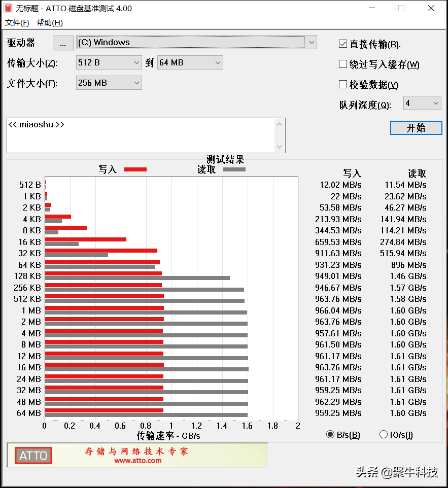
Task: Click the red 写入 legend swatch
Action: point(135,169)
